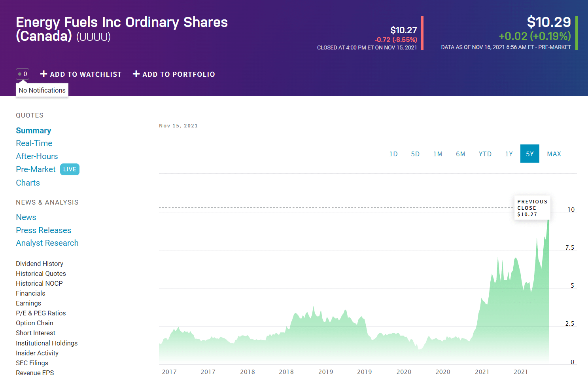The height and width of the screenshot is (389, 588).
Task: Open Dividend History
Action: (x=40, y=264)
